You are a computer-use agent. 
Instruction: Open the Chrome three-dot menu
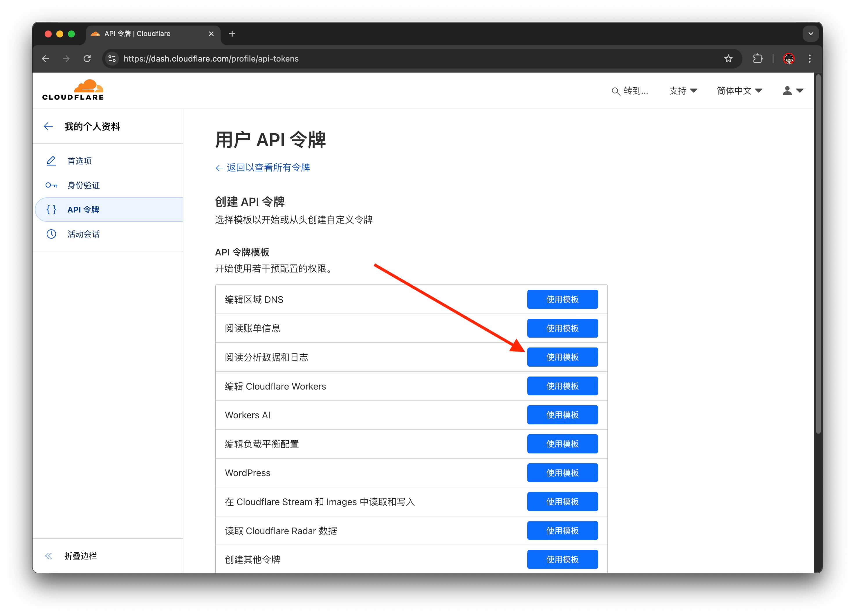coord(809,59)
